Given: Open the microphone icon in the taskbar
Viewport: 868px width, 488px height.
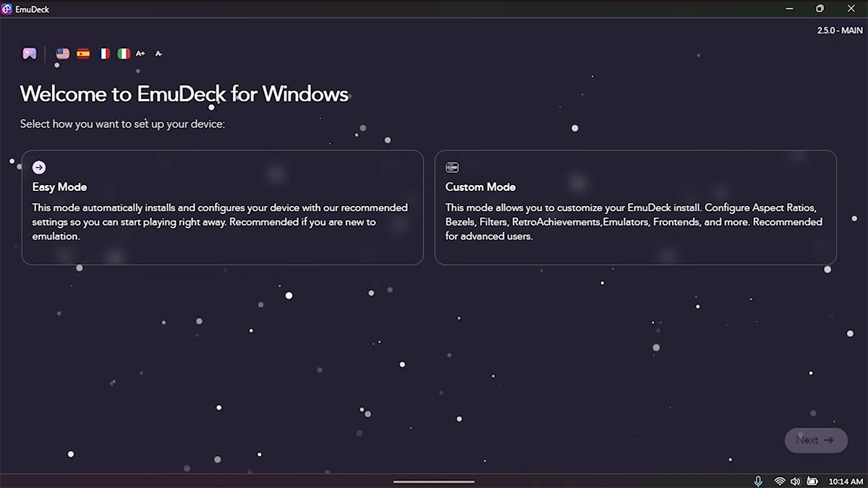Looking at the screenshot, I should [758, 480].
